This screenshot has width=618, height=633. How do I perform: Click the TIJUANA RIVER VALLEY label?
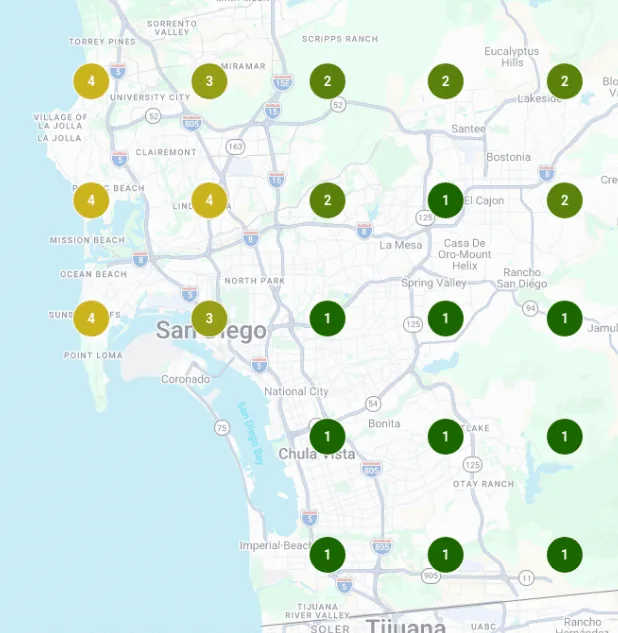pyautogui.click(x=318, y=611)
